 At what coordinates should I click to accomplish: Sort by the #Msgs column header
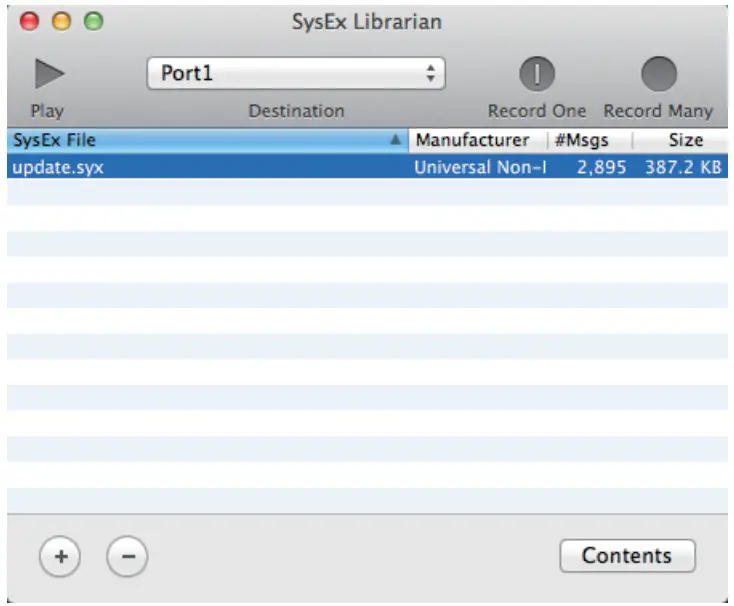590,140
